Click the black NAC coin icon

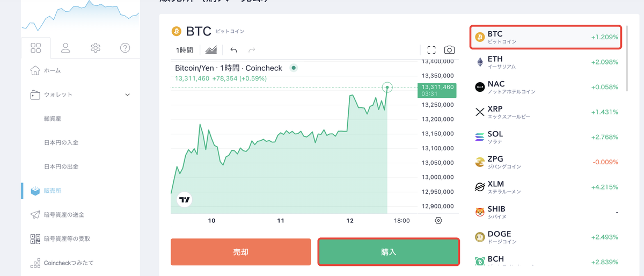pyautogui.click(x=480, y=87)
